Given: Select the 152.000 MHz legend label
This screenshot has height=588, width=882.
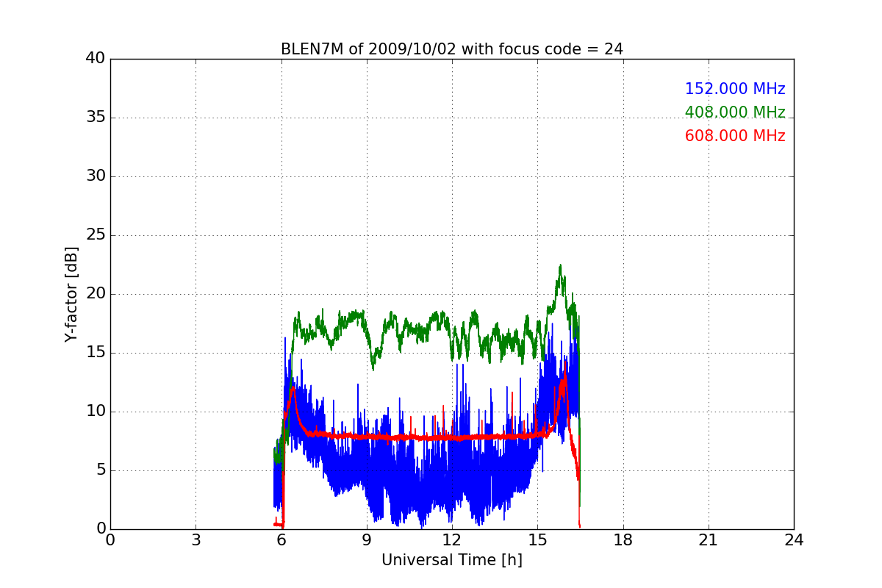Looking at the screenshot, I should tap(735, 89).
